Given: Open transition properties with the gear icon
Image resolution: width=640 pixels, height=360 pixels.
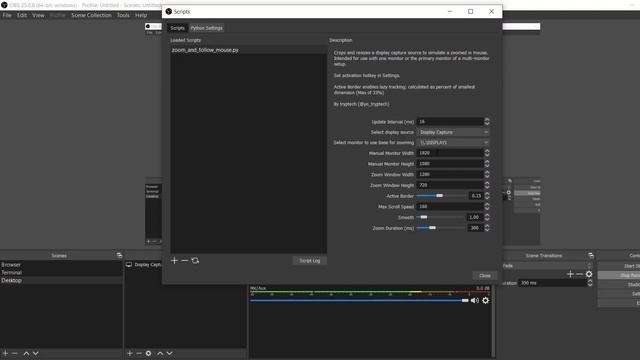Looking at the screenshot, I should click(589, 274).
